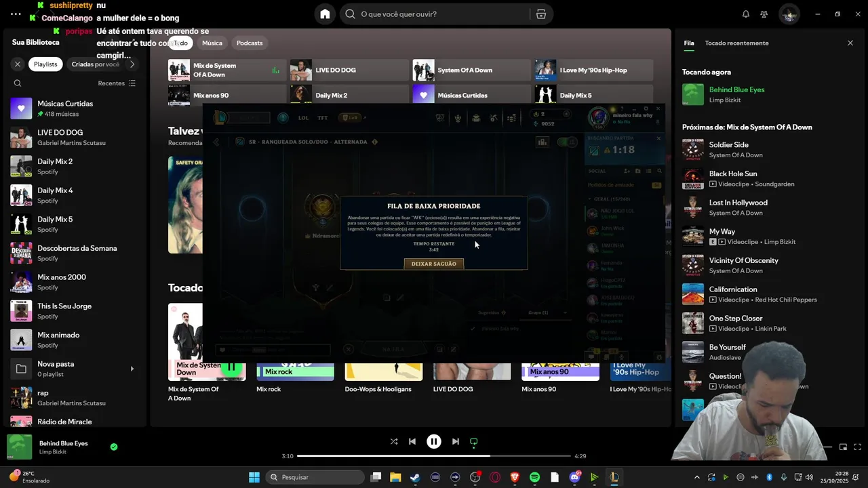The width and height of the screenshot is (868, 488).
Task: Cancel matchmaking with X on Buscando Partida
Action: coord(658,138)
